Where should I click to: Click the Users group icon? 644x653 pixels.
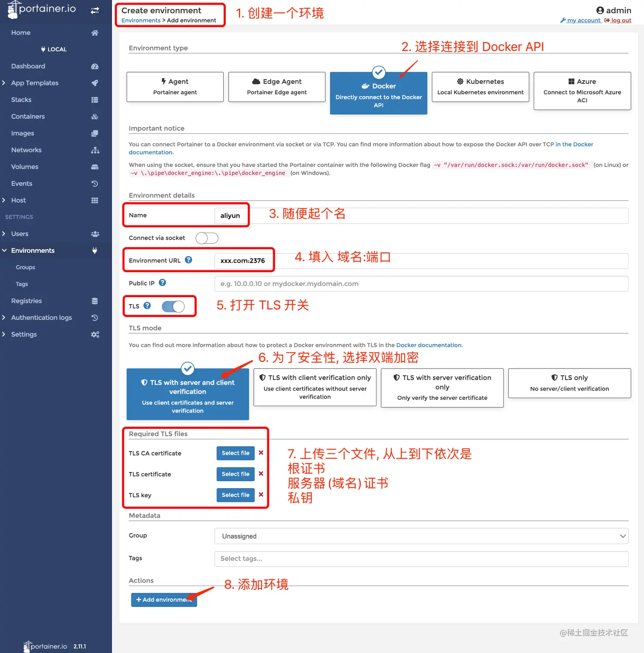click(95, 234)
